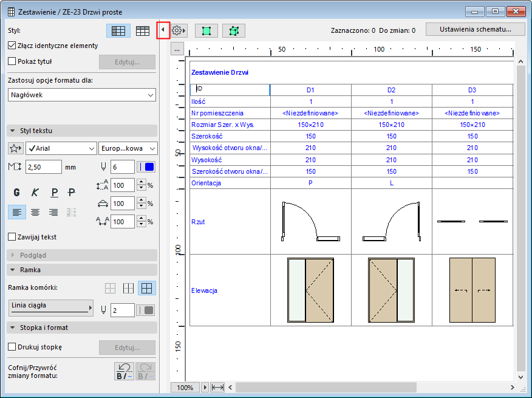Enable the 'Pokaż tytuł' checkbox

[12, 61]
